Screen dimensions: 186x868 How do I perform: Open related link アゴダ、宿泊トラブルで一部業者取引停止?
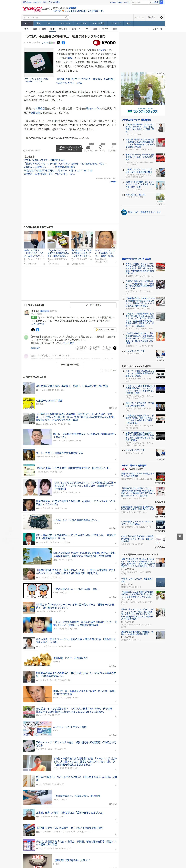pos(44,160)
